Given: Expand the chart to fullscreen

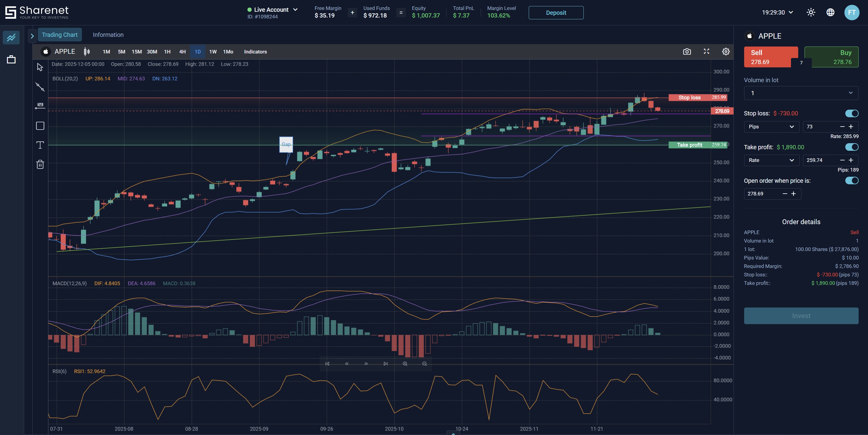Looking at the screenshot, I should pyautogui.click(x=707, y=52).
